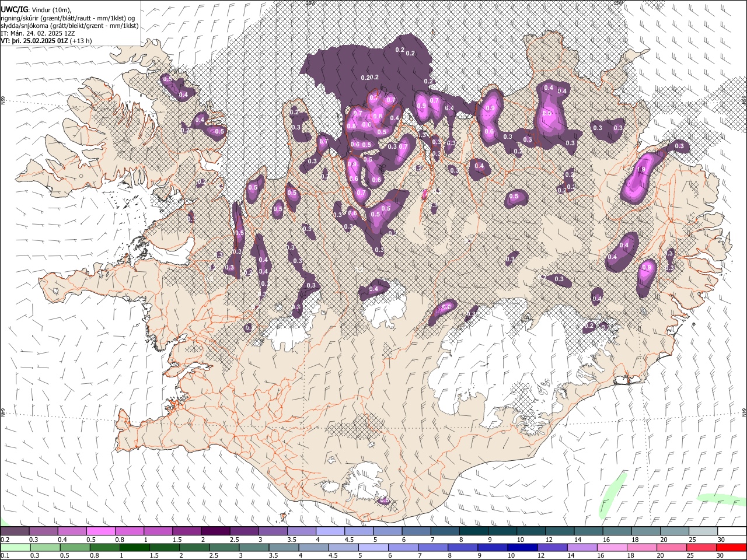Click the dark plum 0.2 snow legend swatch
Viewport: 747px width, 560px height.
[15, 531]
